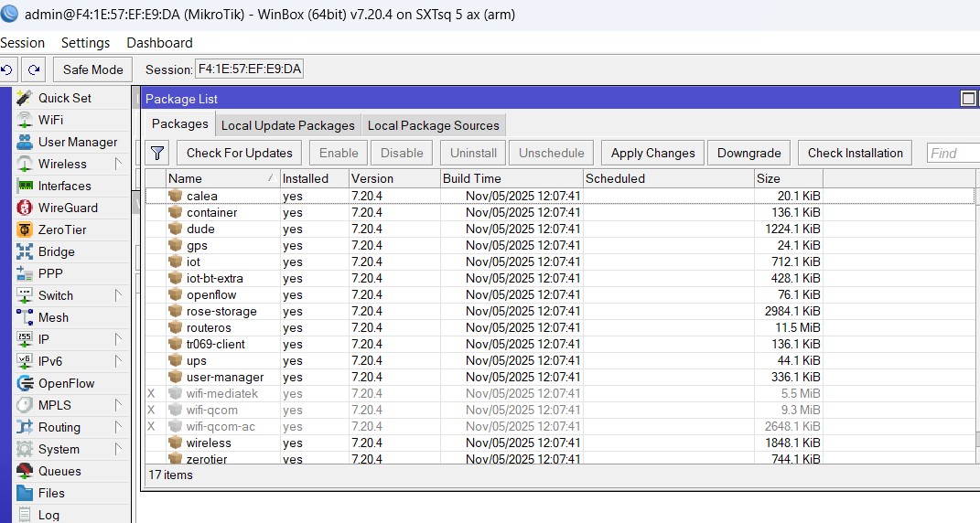Open the ZeroTier sidebar item
This screenshot has width=980, height=523.
(x=62, y=229)
